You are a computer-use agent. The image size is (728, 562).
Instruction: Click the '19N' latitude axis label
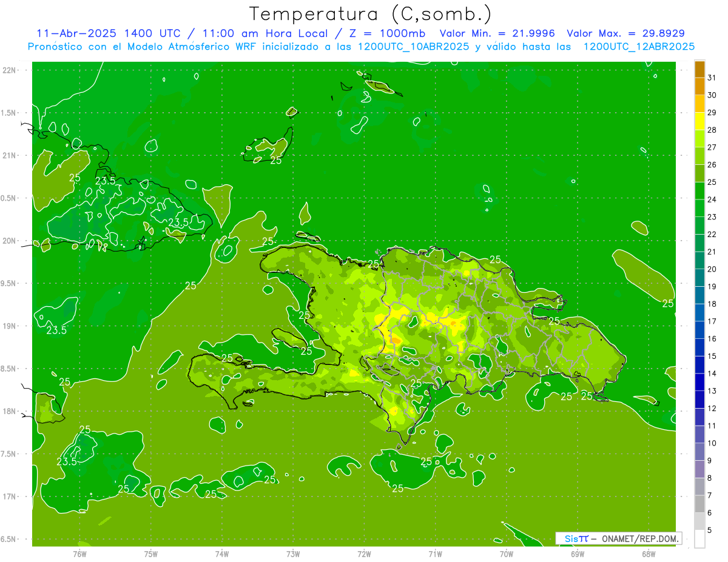[9, 326]
